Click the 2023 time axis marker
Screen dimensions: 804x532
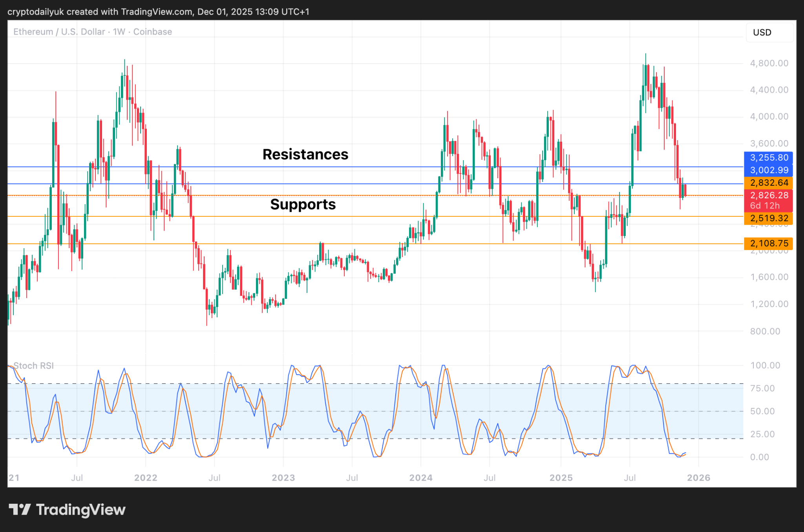click(283, 478)
